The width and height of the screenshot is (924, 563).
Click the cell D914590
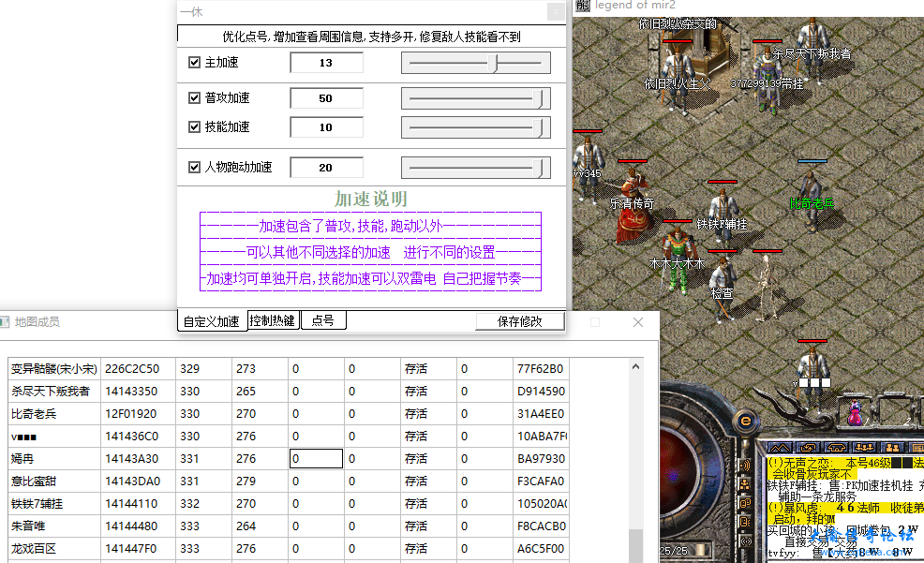point(541,391)
